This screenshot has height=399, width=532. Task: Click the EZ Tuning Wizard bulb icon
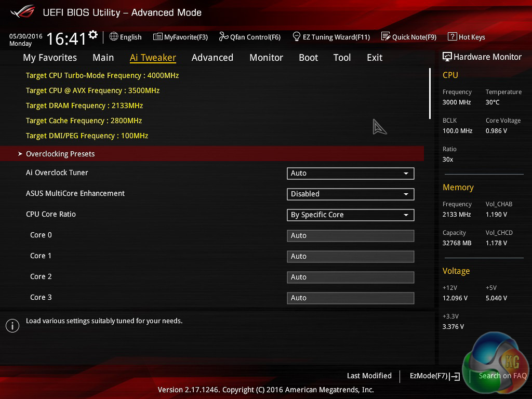[x=296, y=36]
